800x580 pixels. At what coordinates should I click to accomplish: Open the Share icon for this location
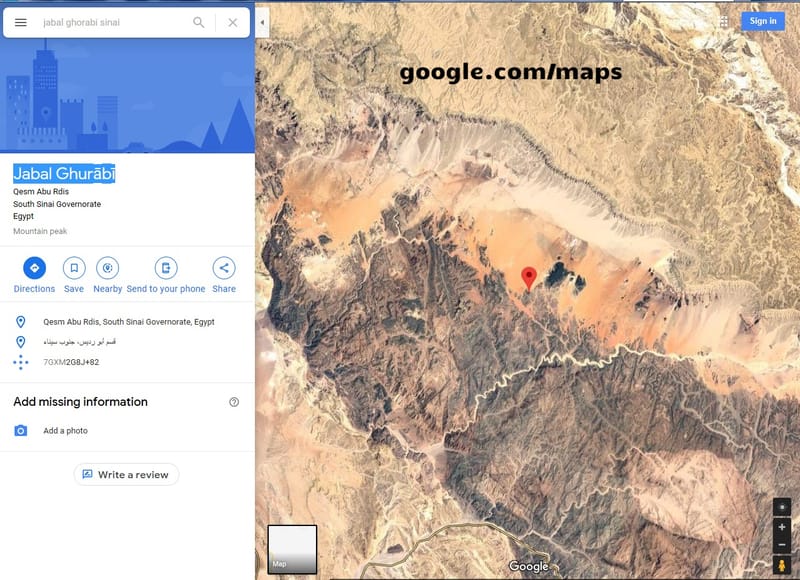click(223, 267)
